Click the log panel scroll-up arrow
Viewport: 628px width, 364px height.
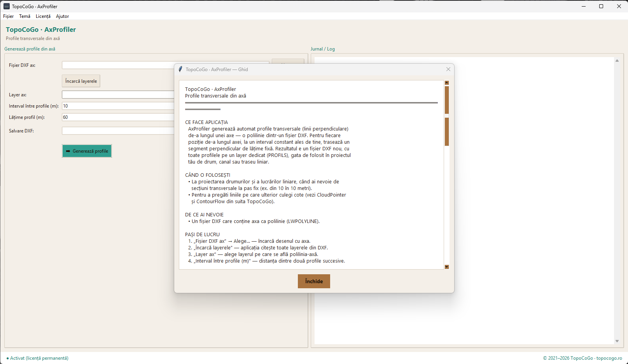617,61
